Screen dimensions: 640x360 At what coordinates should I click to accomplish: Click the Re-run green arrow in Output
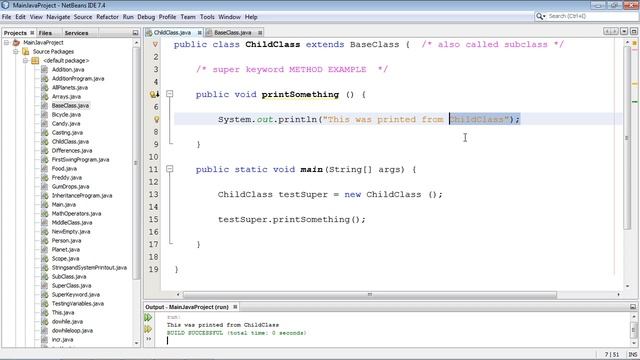point(148,318)
